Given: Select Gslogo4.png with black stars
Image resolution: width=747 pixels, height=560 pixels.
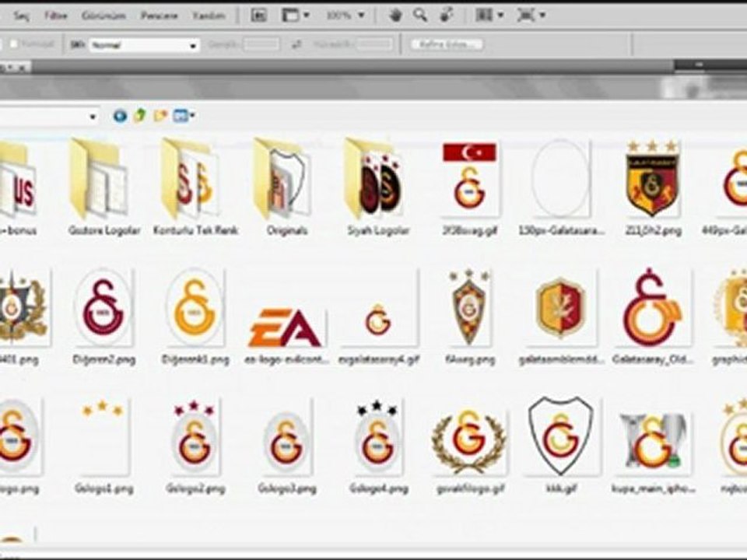Looking at the screenshot, I should [378, 437].
